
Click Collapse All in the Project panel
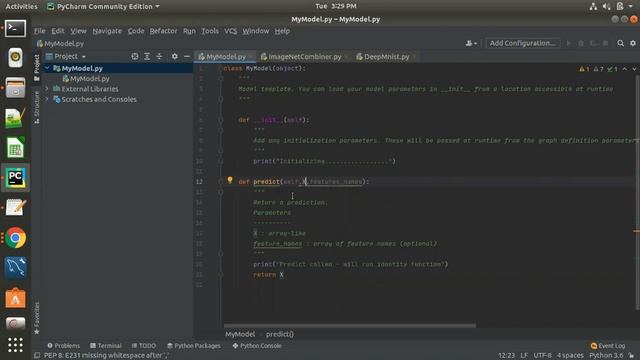pos(160,56)
